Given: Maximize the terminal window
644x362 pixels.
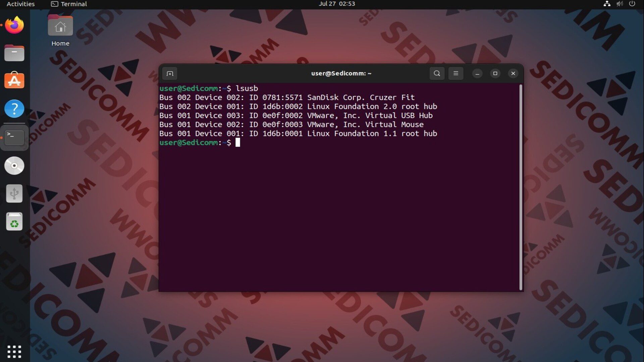Looking at the screenshot, I should [x=495, y=73].
